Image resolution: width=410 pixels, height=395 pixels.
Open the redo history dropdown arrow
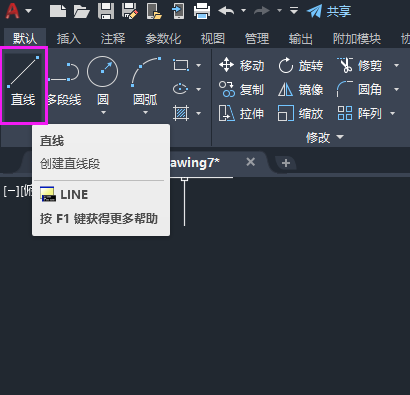click(279, 11)
